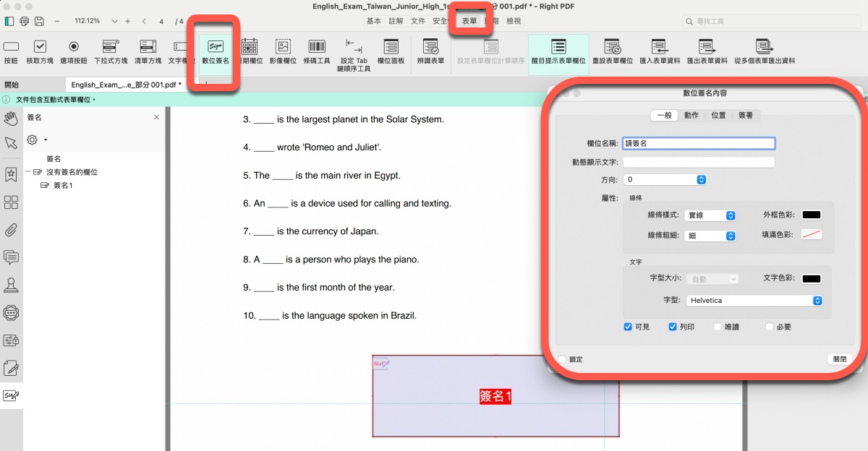Toggle the sidebar panel icon
This screenshot has width=868, height=451.
[9, 21]
